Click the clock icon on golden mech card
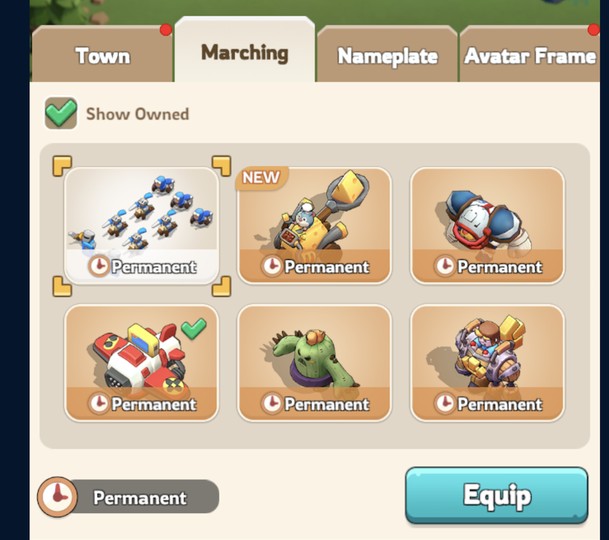 click(x=444, y=403)
